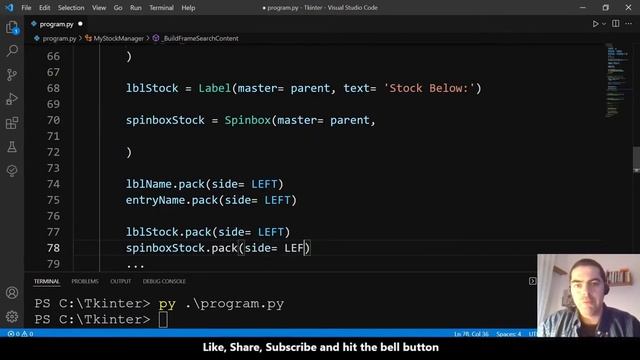
Task: Open the editor More Actions ellipsis
Action: click(x=629, y=24)
